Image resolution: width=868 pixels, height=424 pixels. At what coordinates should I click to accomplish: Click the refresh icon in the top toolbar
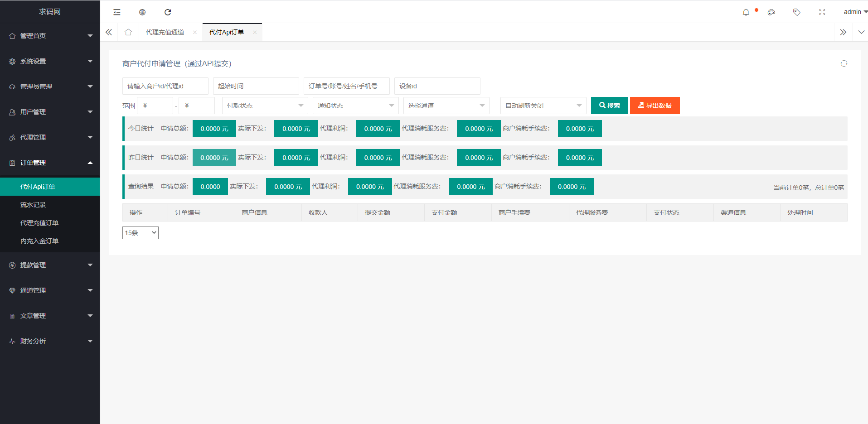tap(168, 12)
